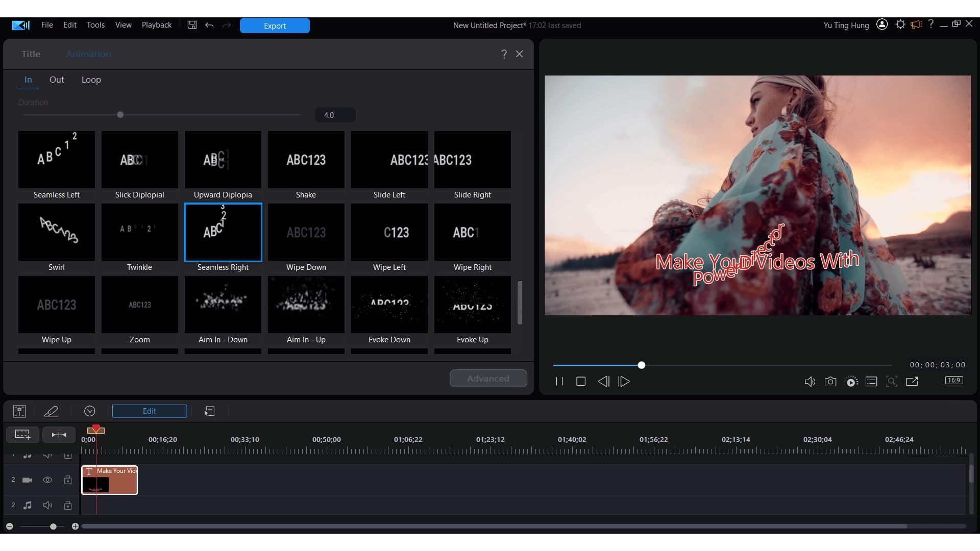
Task: Click the blue Export button
Action: click(x=275, y=26)
